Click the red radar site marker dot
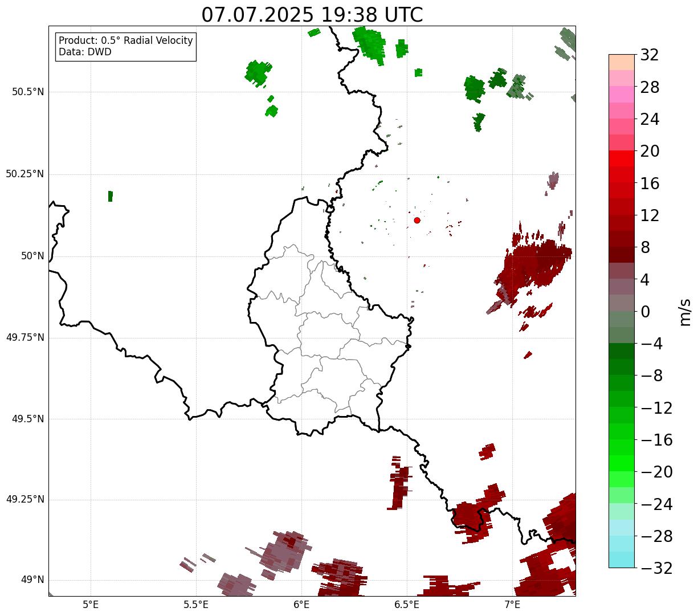698x616 pixels. [417, 220]
